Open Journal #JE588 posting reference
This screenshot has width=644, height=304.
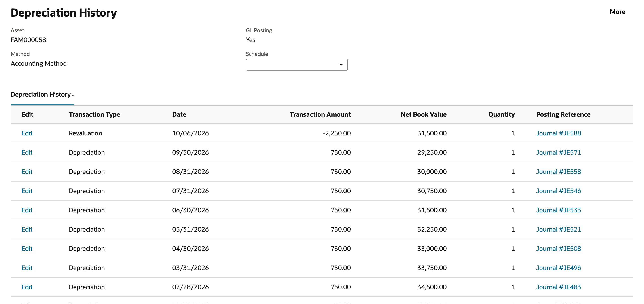tap(559, 133)
